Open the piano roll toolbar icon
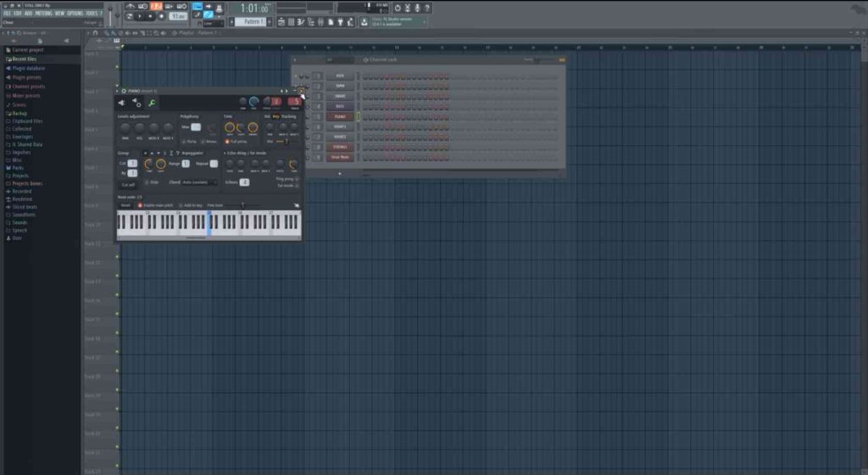This screenshot has width=868, height=475. 301,21
